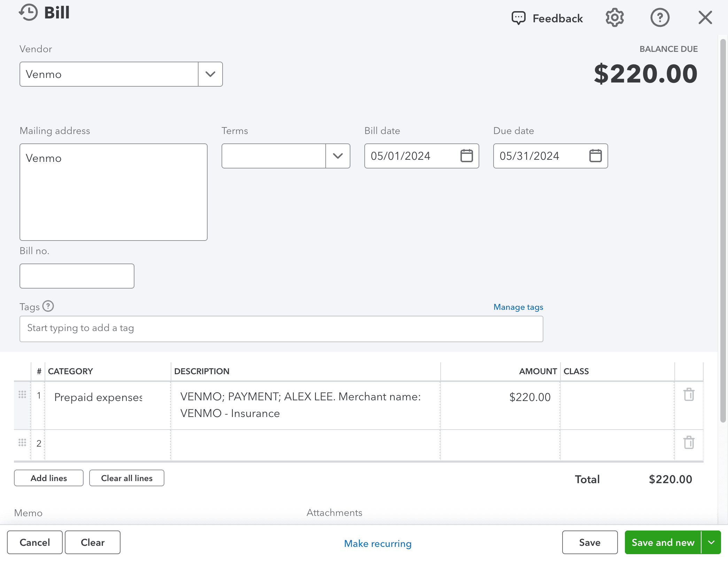Image resolution: width=728 pixels, height=566 pixels.
Task: Open Manage tags
Action: [x=518, y=307]
